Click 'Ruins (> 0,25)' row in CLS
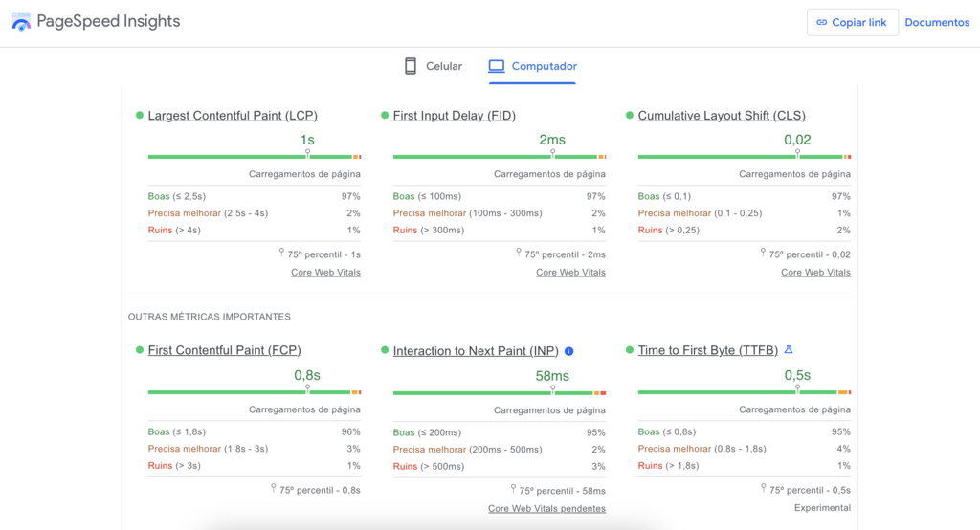 click(x=745, y=230)
